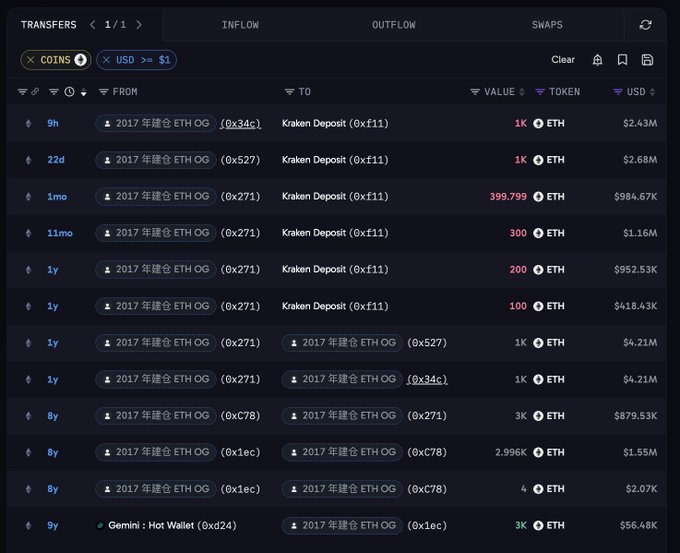Save the filter with the disk icon
Image resolution: width=680 pixels, height=553 pixels.
point(647,60)
